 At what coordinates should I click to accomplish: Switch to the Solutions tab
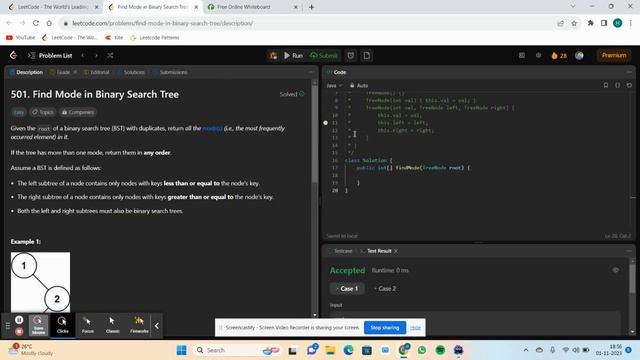[x=131, y=72]
